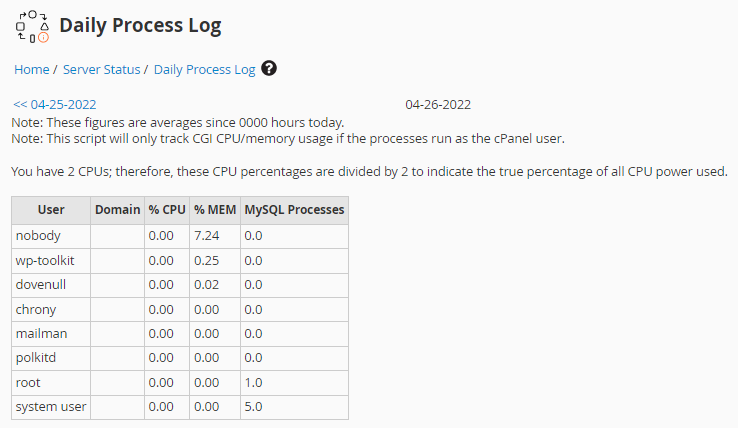This screenshot has width=738, height=428.
Task: Click the current date 04-26-2022 text
Action: 438,104
